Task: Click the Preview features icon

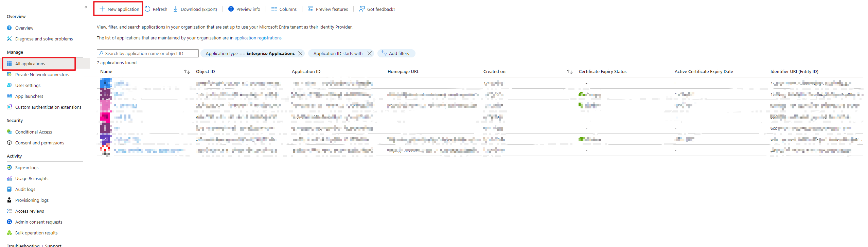Action: click(x=311, y=9)
